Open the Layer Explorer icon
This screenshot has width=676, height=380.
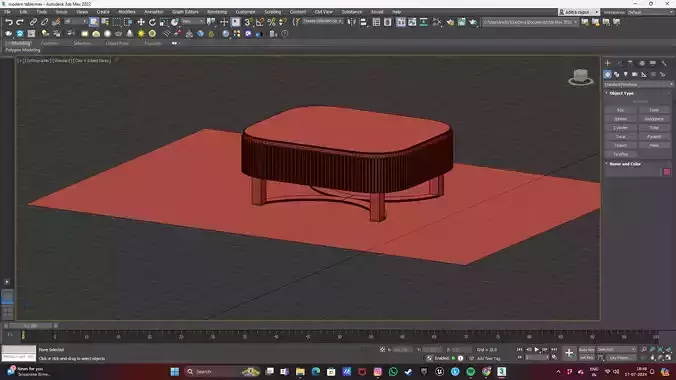(388, 22)
